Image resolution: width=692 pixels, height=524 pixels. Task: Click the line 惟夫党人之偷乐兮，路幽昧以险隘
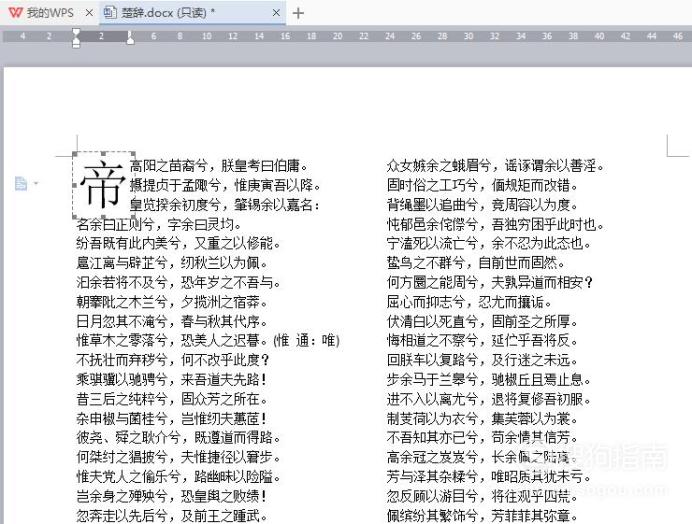pyautogui.click(x=178, y=477)
